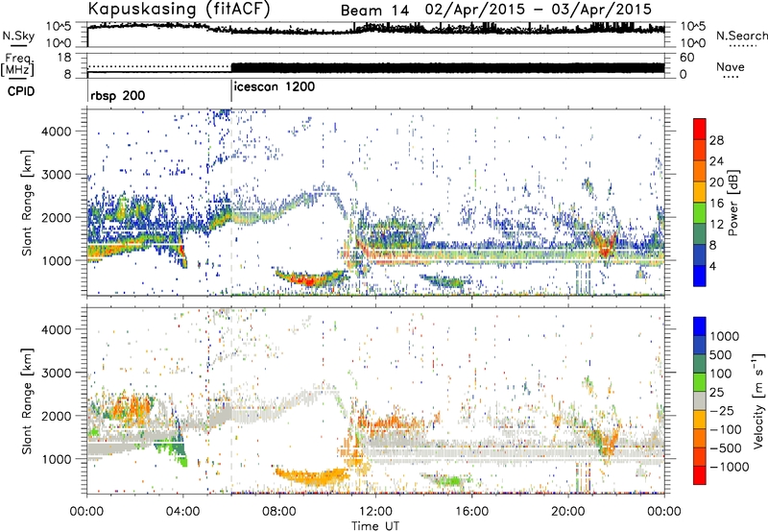Click the 'Time UT' axis label

(375, 526)
